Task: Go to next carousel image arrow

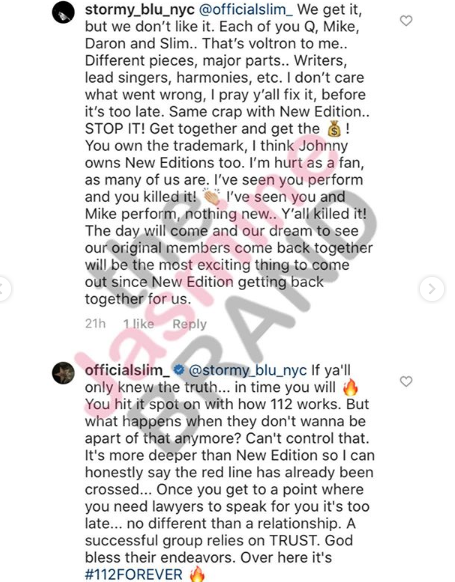Action: tap(432, 288)
